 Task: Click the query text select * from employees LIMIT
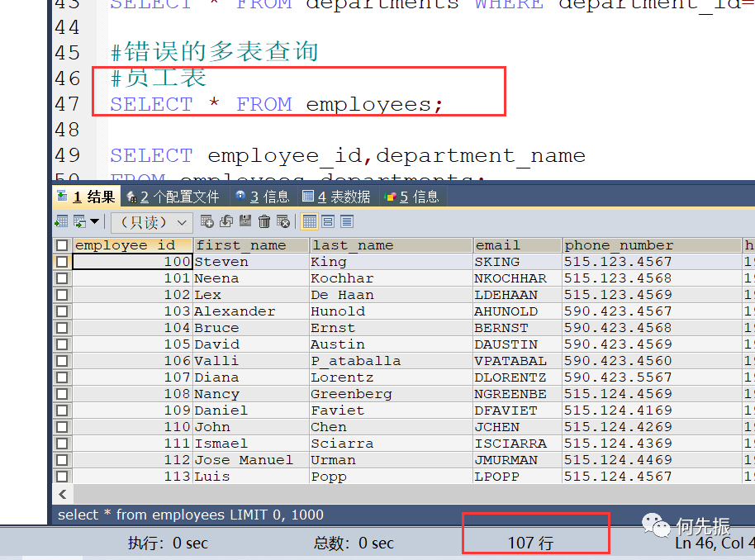click(x=191, y=515)
